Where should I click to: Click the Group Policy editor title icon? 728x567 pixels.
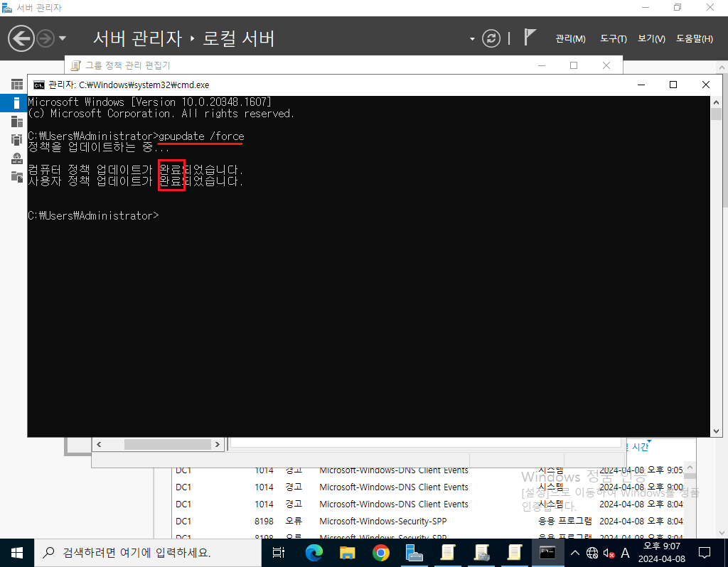tap(75, 66)
